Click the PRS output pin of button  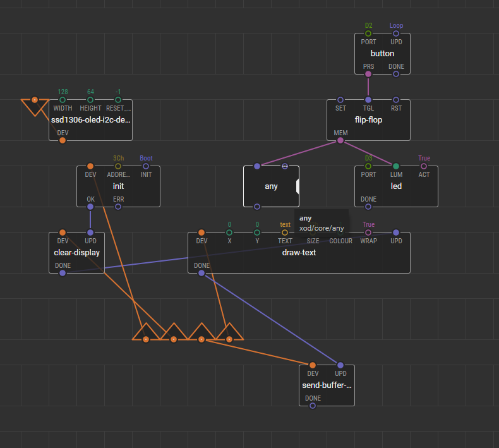click(368, 74)
